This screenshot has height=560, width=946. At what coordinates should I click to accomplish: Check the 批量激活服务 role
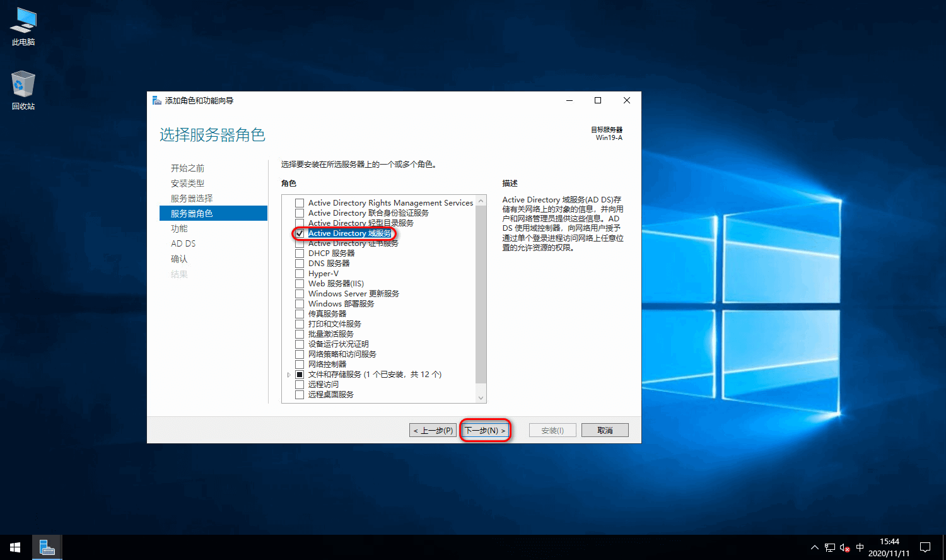300,334
